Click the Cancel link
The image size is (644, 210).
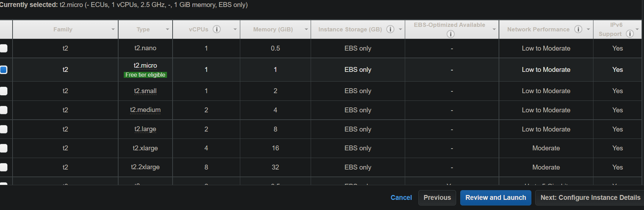click(401, 197)
